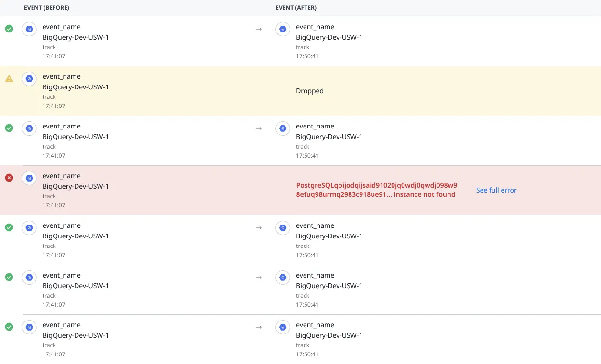
Task: Click the red error icon on the failed event row
Action: 9,178
